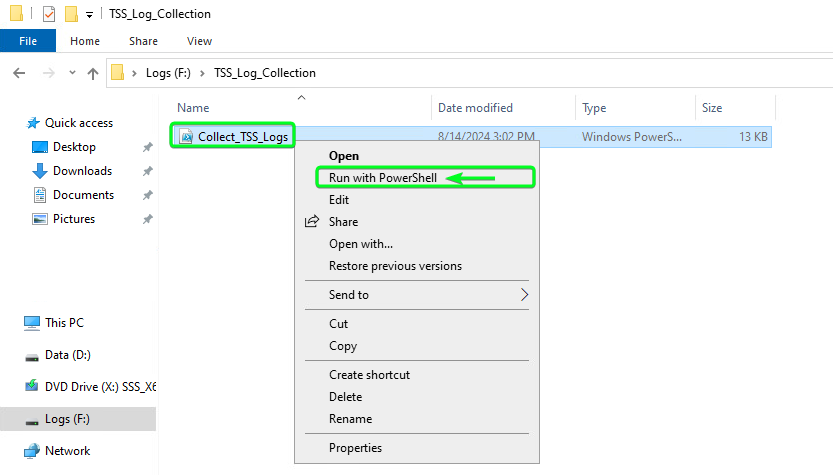Choose Copy from the context menu
833x475 pixels.
[x=343, y=346]
